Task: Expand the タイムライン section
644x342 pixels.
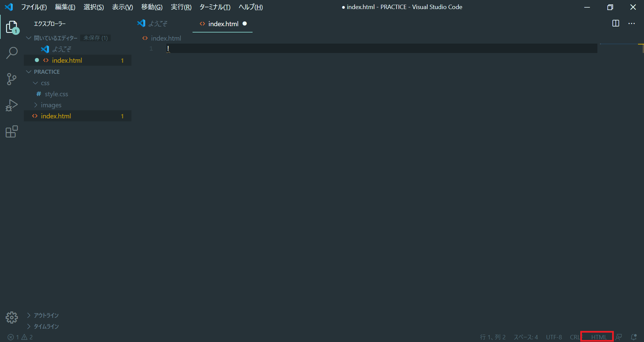Action: pos(46,326)
